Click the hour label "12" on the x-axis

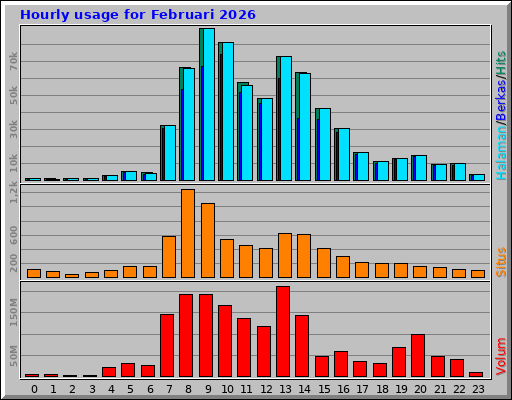point(266,389)
